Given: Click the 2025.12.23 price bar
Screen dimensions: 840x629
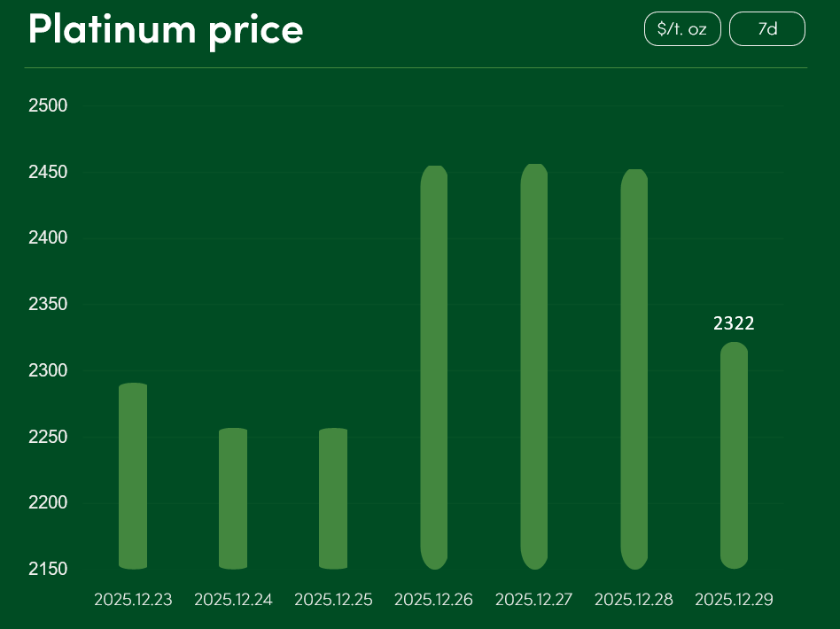Looking at the screenshot, I should tap(133, 476).
